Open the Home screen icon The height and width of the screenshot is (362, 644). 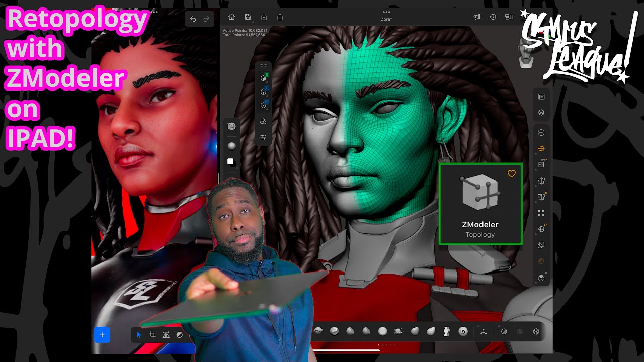click(231, 17)
